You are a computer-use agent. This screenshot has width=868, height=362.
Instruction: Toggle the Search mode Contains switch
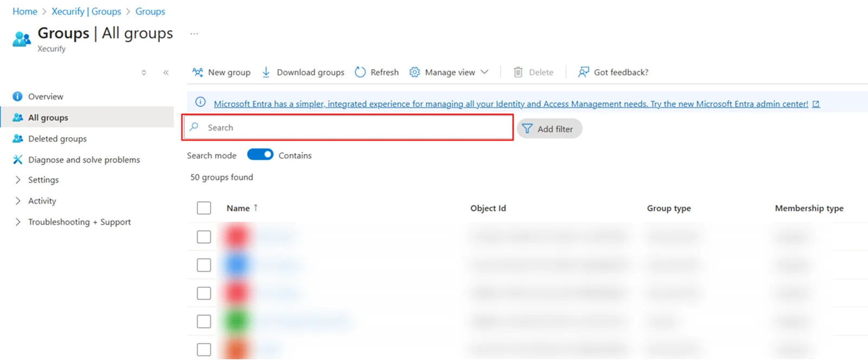[260, 155]
